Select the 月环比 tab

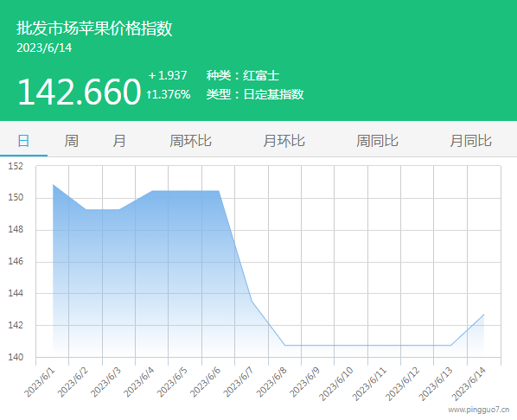pyautogui.click(x=284, y=141)
